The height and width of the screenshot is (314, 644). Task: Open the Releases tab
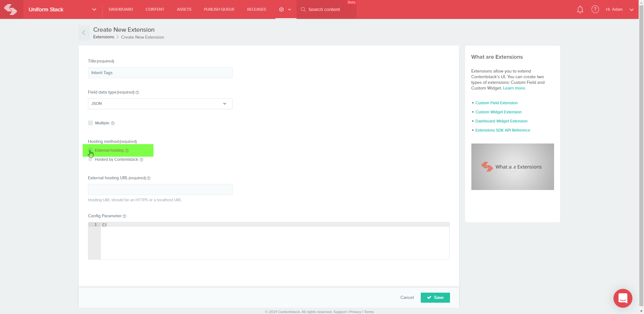point(257,9)
